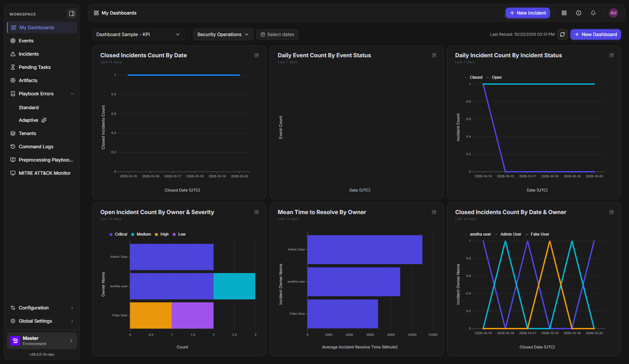
Task: Open Command Logs from sidebar
Action: point(42,147)
